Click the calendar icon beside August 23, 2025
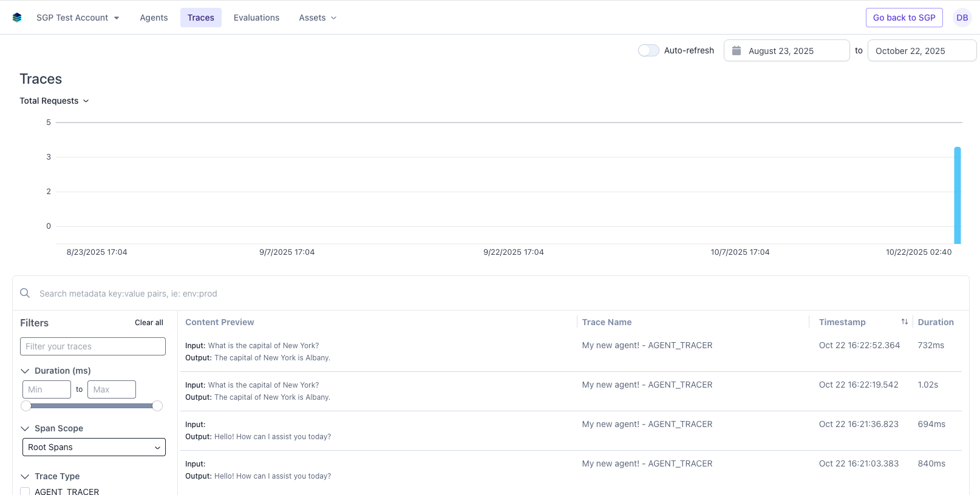The width and height of the screenshot is (980, 495). pyautogui.click(x=737, y=50)
